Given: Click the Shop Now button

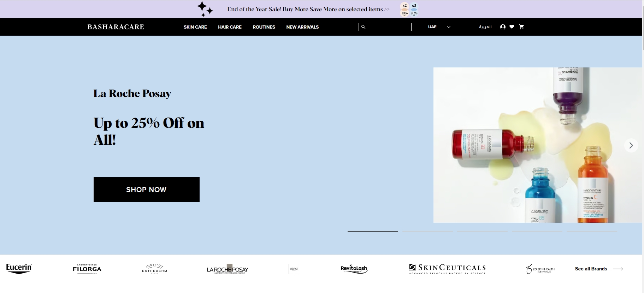Looking at the screenshot, I should pos(147,190).
